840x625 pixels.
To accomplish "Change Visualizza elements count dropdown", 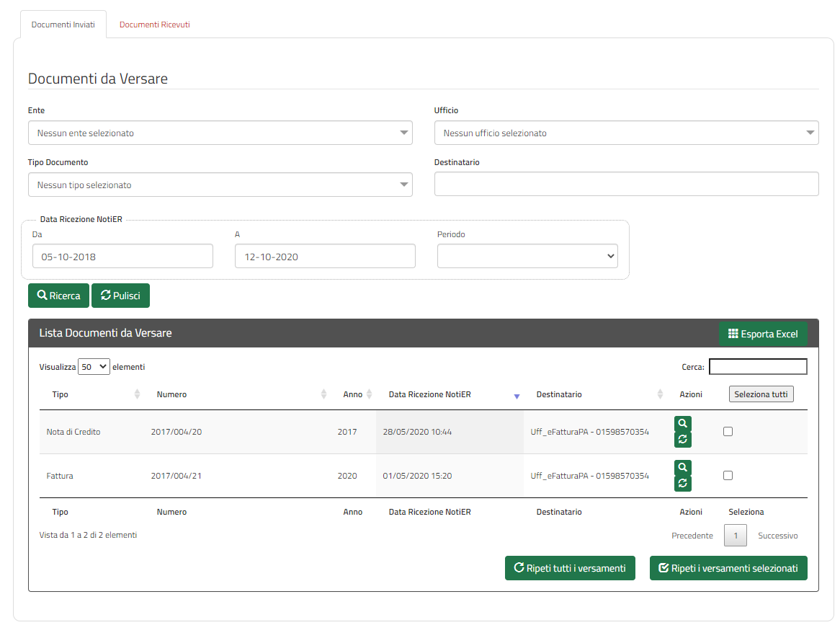I will point(94,367).
